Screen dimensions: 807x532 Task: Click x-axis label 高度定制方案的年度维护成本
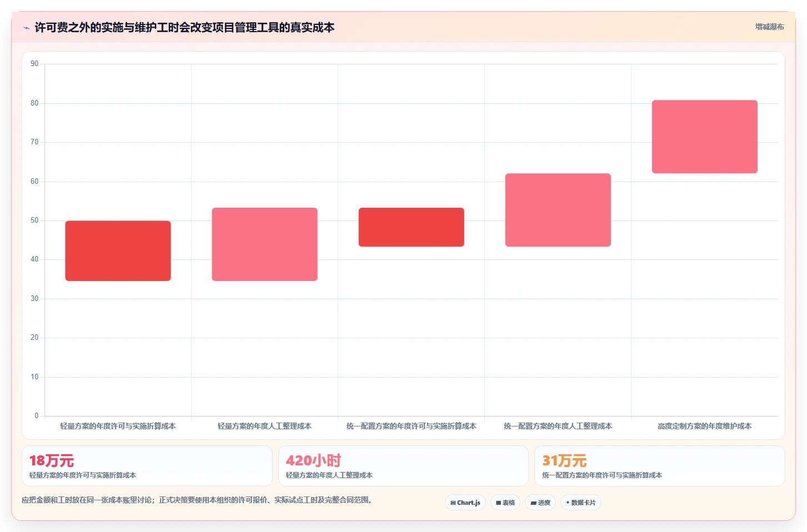pos(704,426)
